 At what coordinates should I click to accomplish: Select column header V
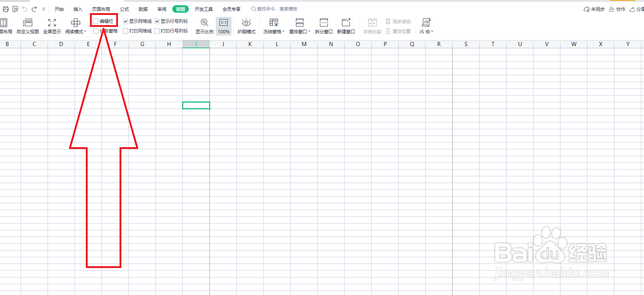(x=547, y=44)
